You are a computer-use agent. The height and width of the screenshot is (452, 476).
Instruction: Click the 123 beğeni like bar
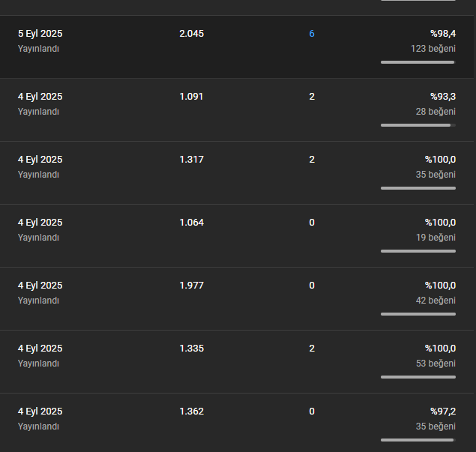pos(418,62)
